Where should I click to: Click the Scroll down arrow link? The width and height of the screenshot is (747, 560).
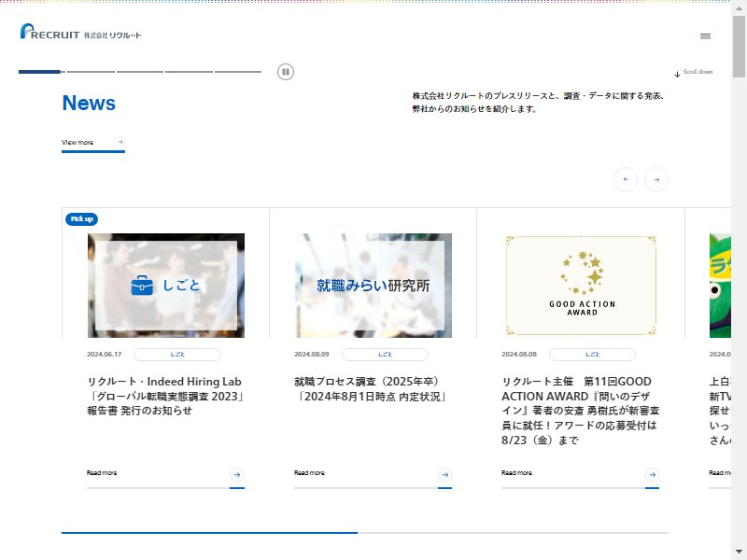694,73
